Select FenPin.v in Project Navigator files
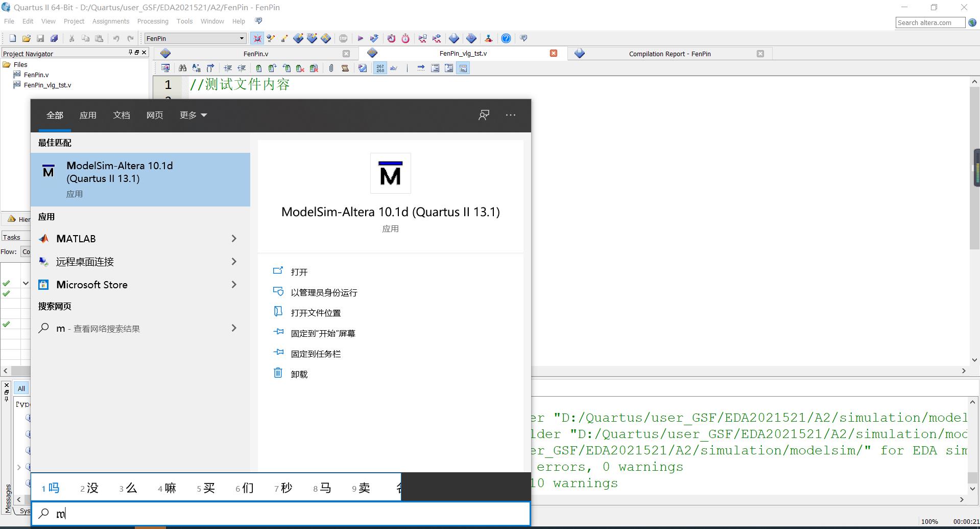This screenshot has width=980, height=529. click(x=36, y=75)
